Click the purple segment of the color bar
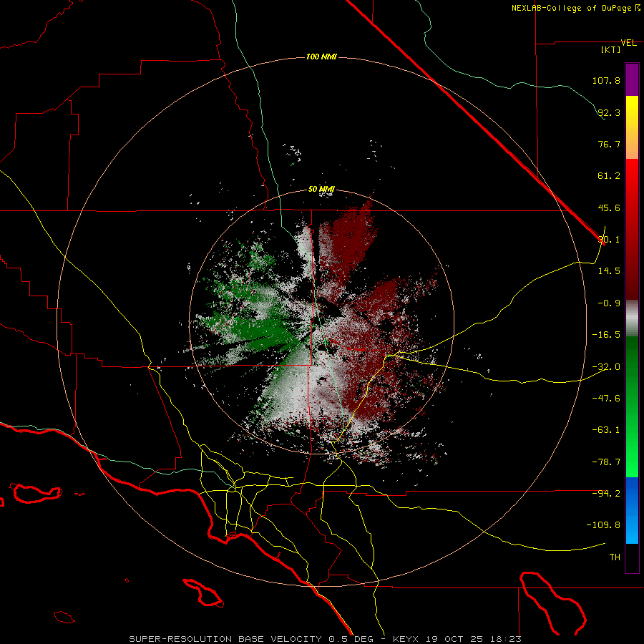This screenshot has width=644, height=644. 632,79
